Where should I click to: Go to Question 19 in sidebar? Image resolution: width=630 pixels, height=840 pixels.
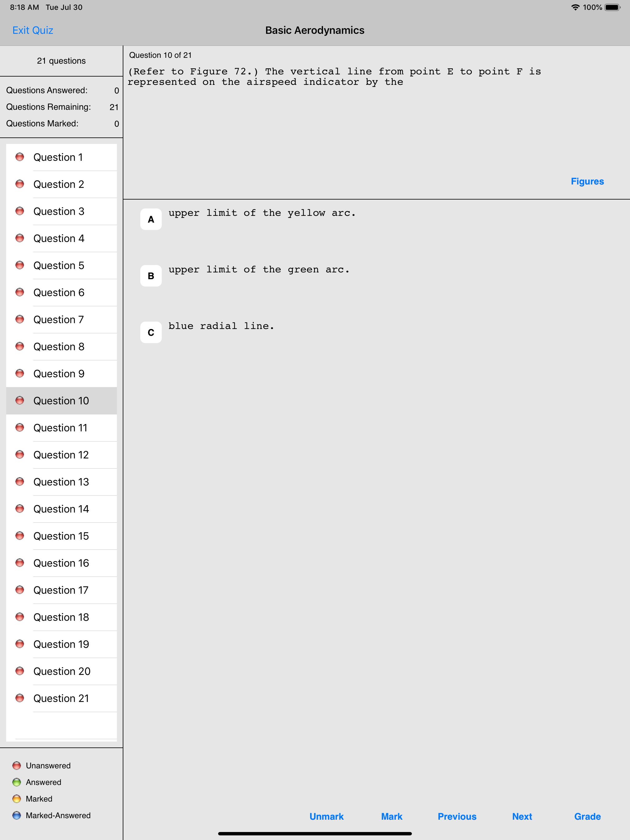point(61,644)
